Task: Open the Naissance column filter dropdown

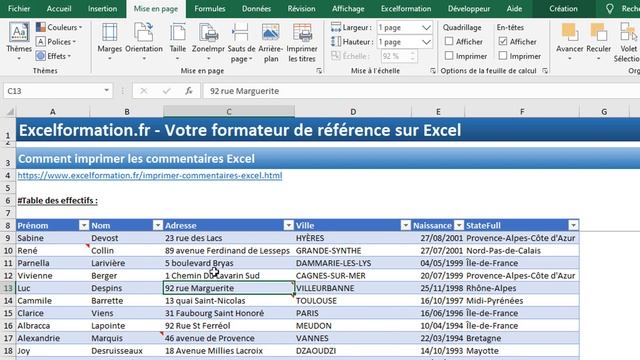Action: click(459, 225)
